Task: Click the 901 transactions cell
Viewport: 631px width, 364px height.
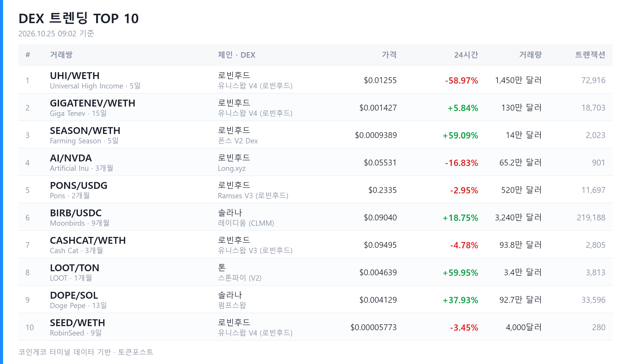Action: [x=598, y=163]
